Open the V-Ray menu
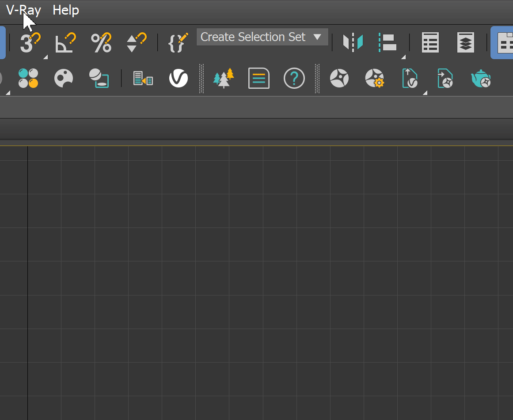The image size is (513, 420). click(x=23, y=10)
